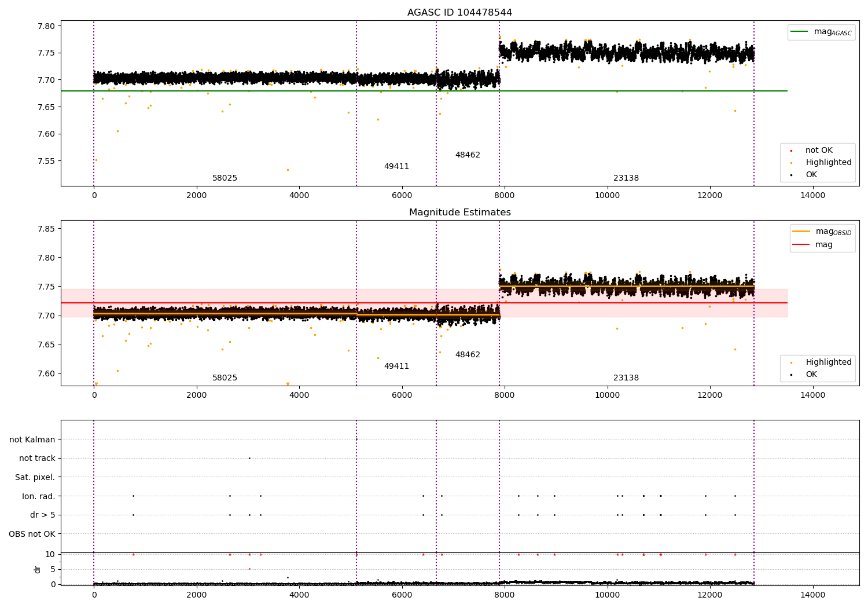Select "not OK" legend entry in top plot
Screen dimensions: 868x608
point(819,151)
